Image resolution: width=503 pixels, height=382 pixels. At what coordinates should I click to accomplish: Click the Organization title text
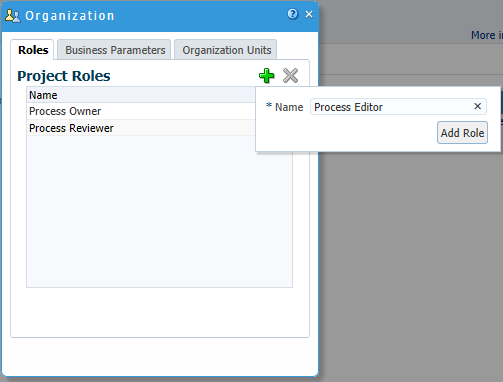point(70,16)
